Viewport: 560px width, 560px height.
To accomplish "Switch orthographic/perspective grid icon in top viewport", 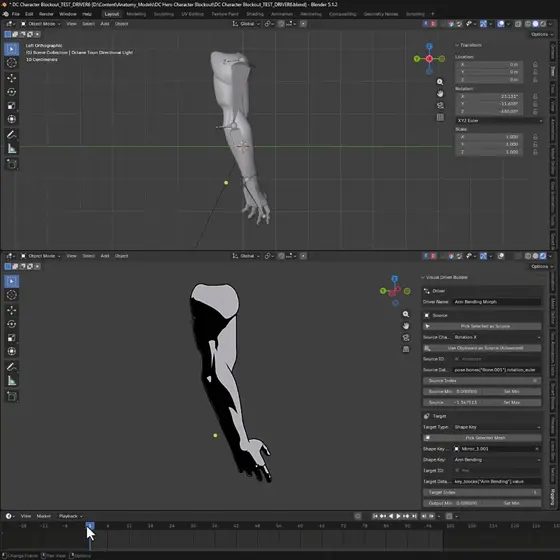I will point(440,117).
